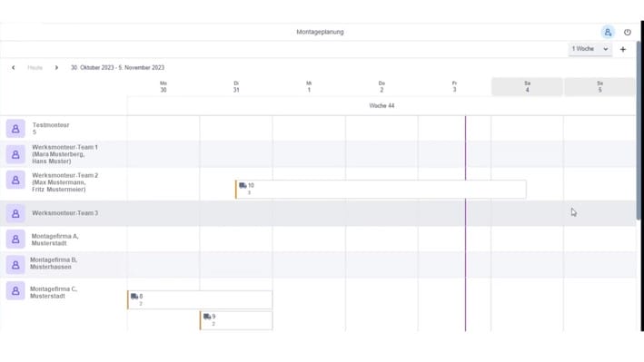Jump to today via Heute button
This screenshot has width=644, height=362.
click(x=35, y=68)
